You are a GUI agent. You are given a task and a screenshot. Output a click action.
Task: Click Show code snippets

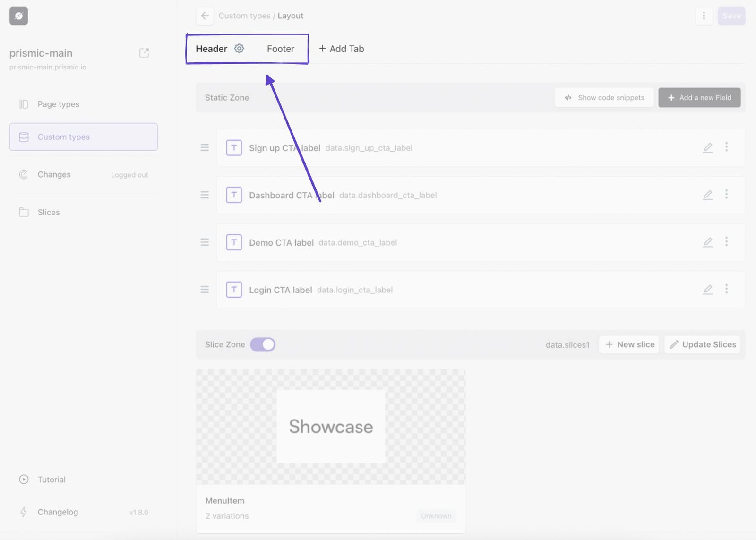(604, 97)
